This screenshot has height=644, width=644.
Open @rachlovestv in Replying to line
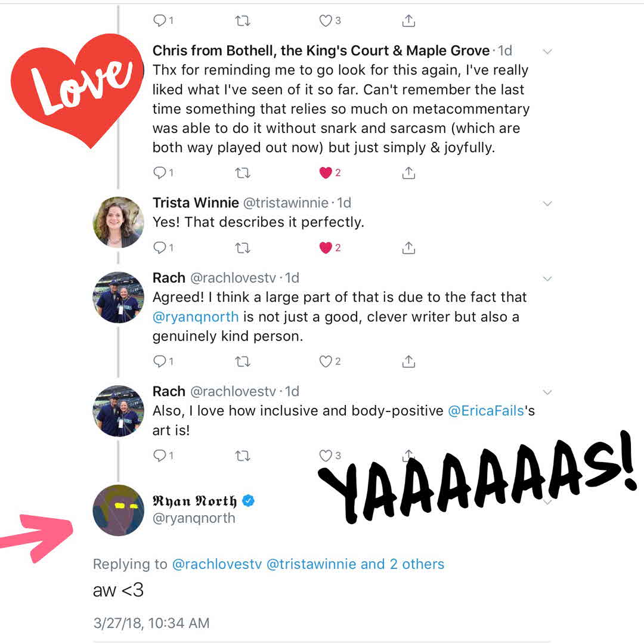tap(217, 564)
